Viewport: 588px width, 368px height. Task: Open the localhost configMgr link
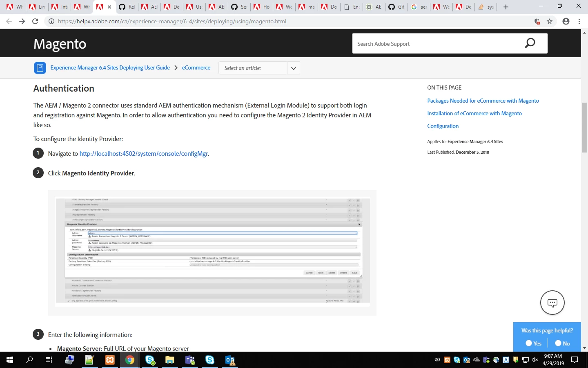[143, 154]
